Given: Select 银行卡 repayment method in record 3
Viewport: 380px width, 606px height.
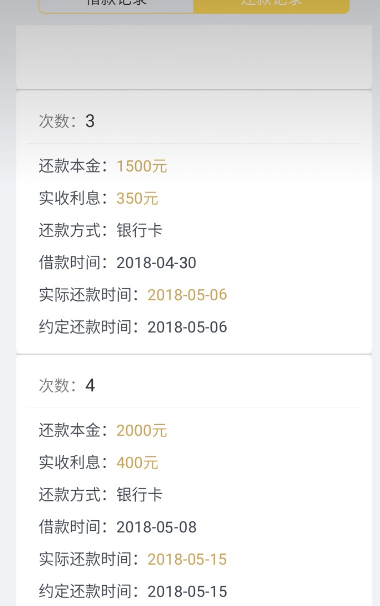Looking at the screenshot, I should pyautogui.click(x=139, y=230).
